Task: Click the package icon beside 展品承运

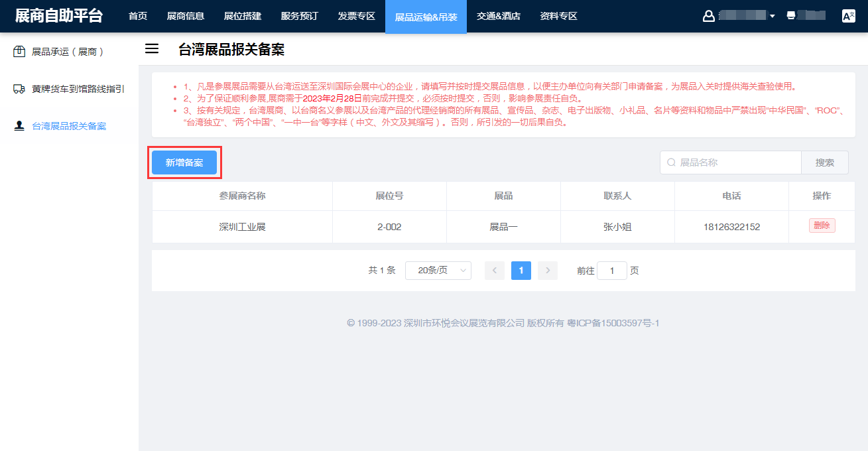Action: click(x=19, y=52)
